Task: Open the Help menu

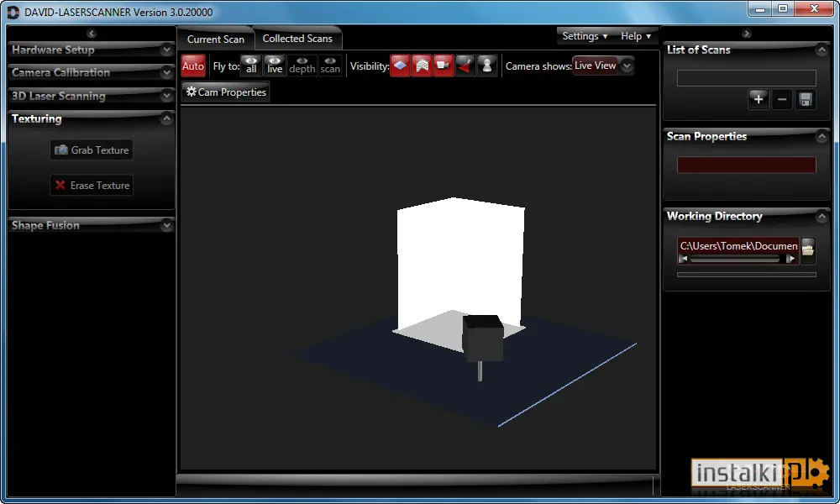Action: (636, 36)
